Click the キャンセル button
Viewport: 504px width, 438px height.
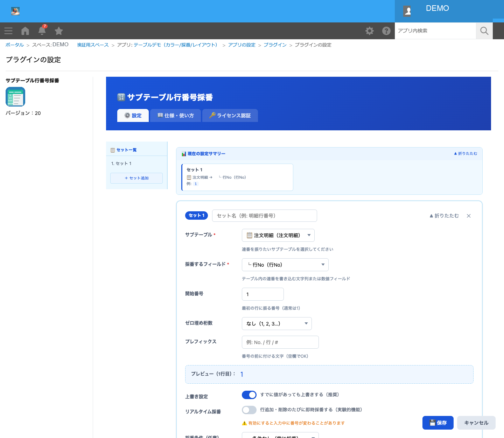pos(476,423)
